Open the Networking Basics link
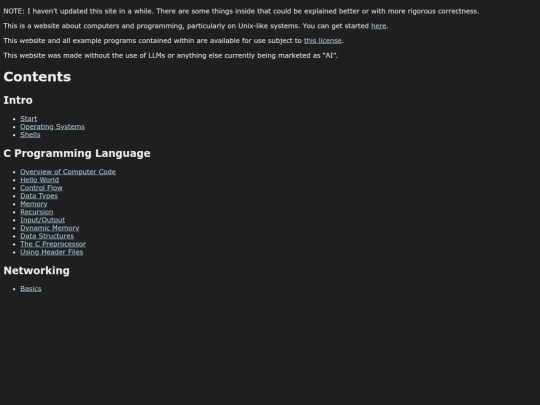The image size is (540, 405). 31,289
